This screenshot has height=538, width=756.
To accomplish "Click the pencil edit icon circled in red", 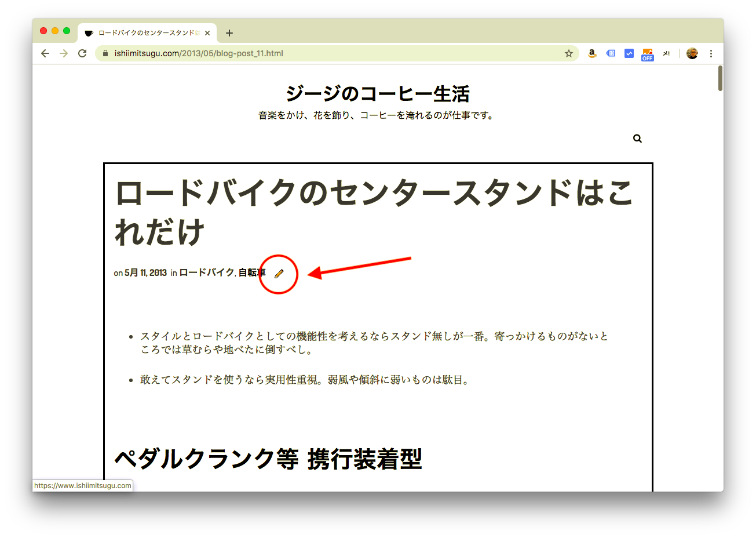I will (279, 274).
